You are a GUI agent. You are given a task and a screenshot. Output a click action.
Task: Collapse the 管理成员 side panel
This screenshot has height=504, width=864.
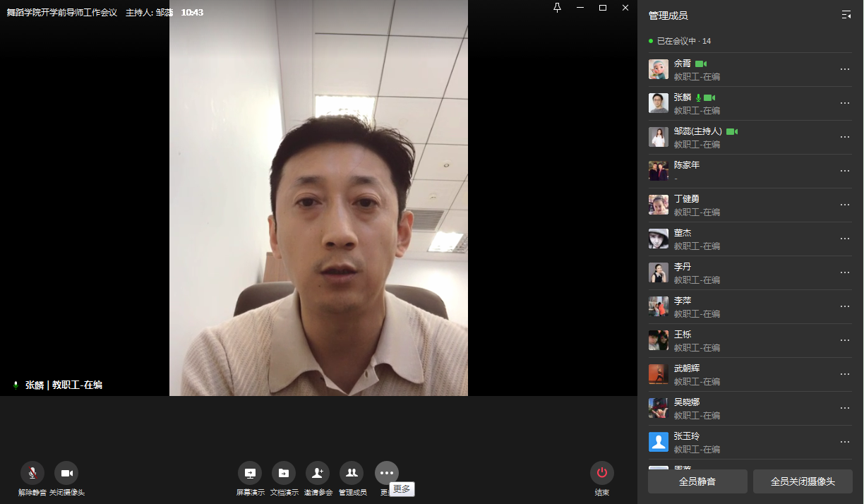tap(846, 15)
